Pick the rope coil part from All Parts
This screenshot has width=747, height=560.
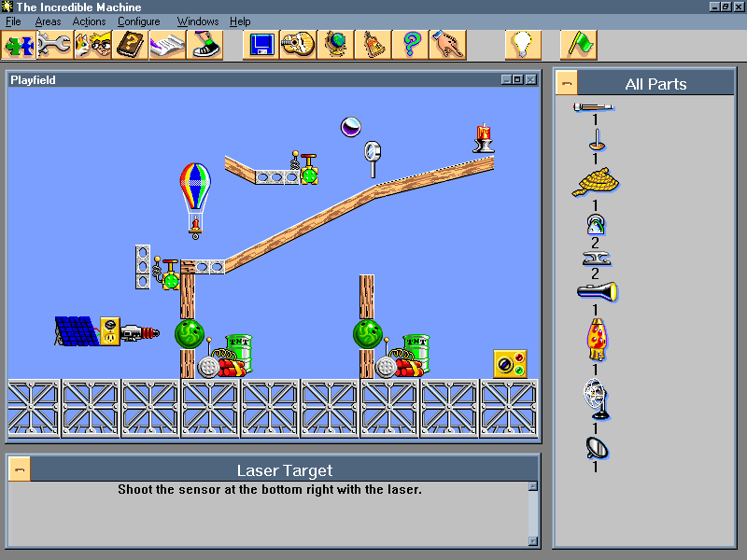click(x=596, y=182)
